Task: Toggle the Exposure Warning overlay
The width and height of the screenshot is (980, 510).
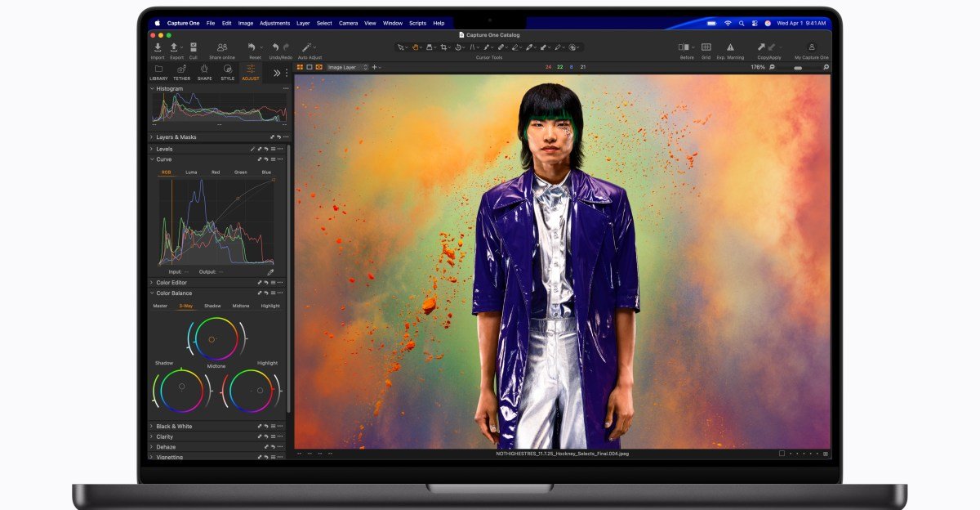Action: click(730, 47)
